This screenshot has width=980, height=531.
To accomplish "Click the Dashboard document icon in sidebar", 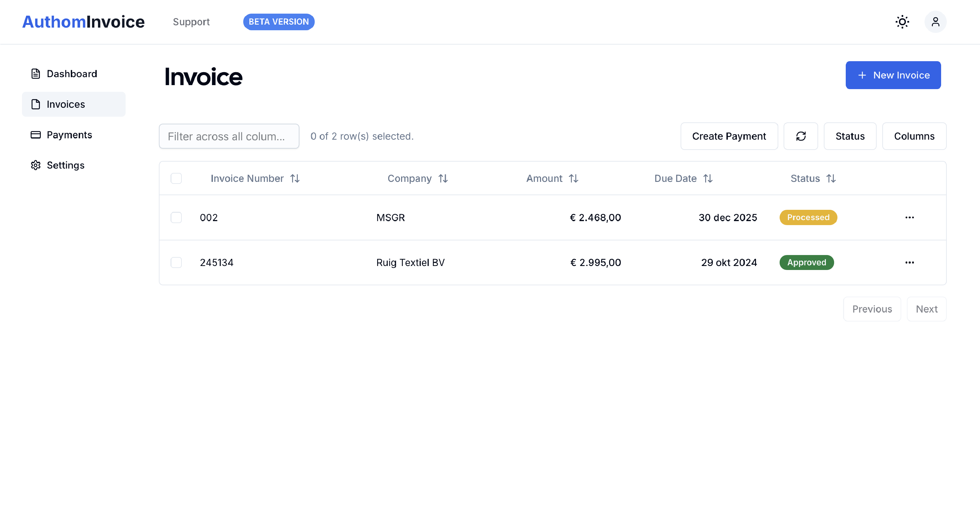I will [x=35, y=73].
